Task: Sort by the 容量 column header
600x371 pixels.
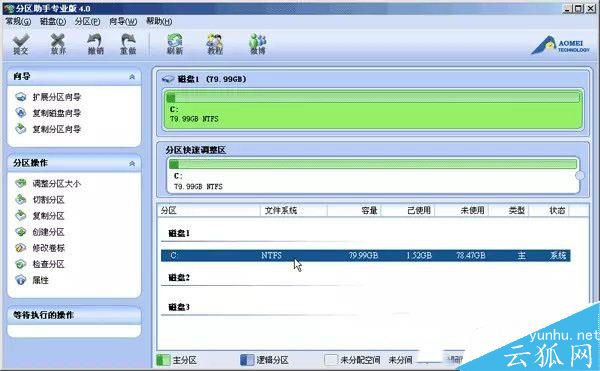Action: click(354, 210)
